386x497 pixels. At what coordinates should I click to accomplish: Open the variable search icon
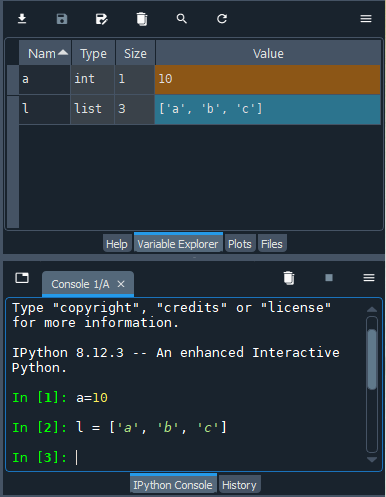(x=182, y=19)
